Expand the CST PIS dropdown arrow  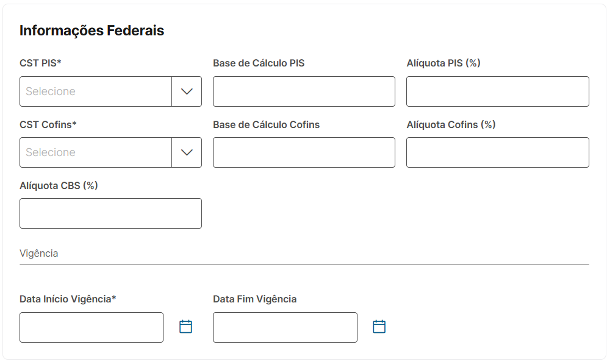pyautogui.click(x=187, y=91)
